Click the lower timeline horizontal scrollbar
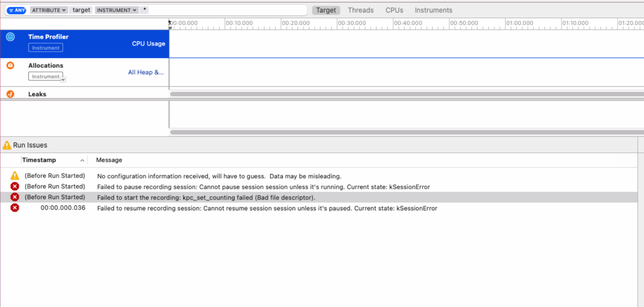 click(407, 132)
